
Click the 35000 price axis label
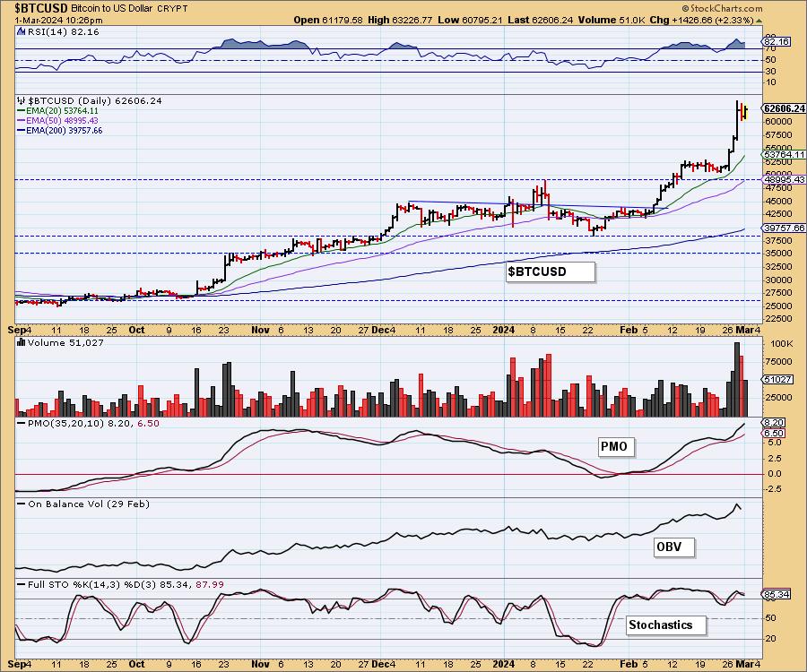778,253
